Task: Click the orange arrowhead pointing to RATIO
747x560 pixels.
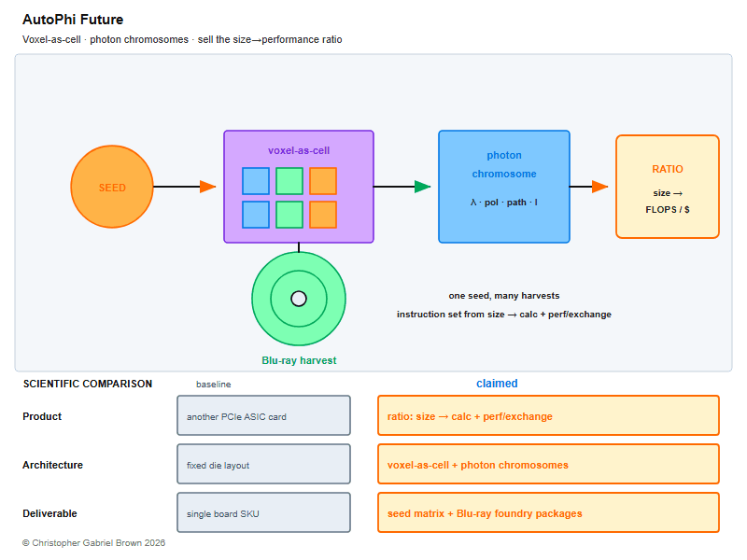Action: pos(599,187)
